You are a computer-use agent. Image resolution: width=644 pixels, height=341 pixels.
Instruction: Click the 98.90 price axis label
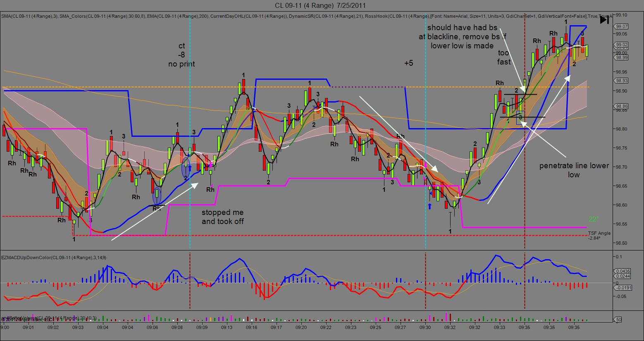[x=622, y=91]
